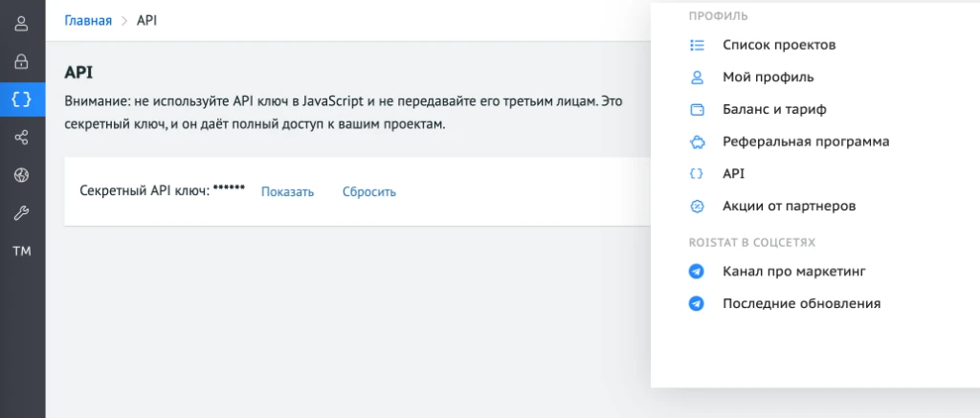
Task: Open Баланс и тариф menu entry
Action: [774, 109]
